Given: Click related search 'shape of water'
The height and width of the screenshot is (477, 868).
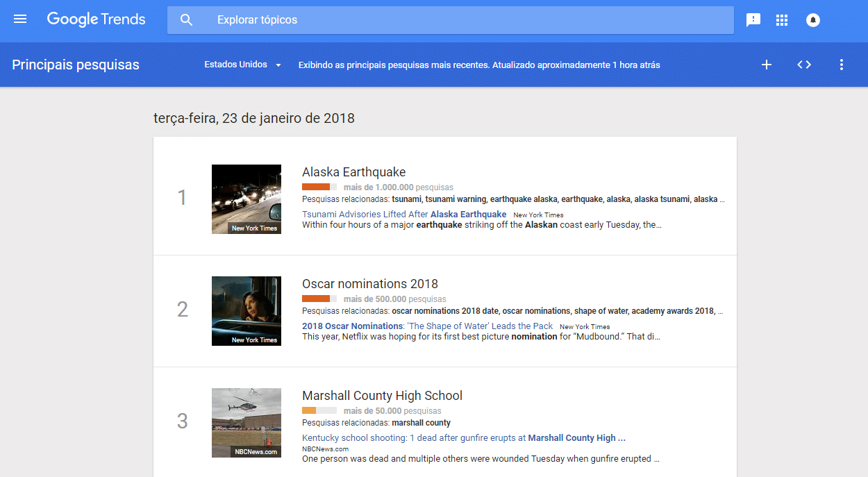Looking at the screenshot, I should tap(601, 311).
